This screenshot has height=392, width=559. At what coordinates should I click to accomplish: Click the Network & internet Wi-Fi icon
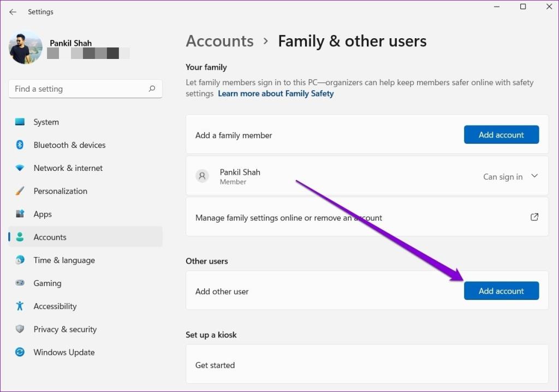20,168
